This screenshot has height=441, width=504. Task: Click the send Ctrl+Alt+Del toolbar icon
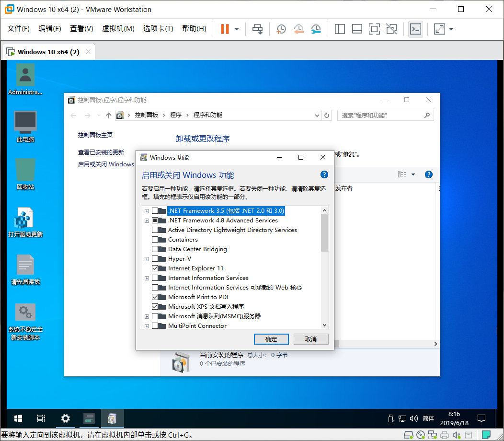tap(257, 29)
